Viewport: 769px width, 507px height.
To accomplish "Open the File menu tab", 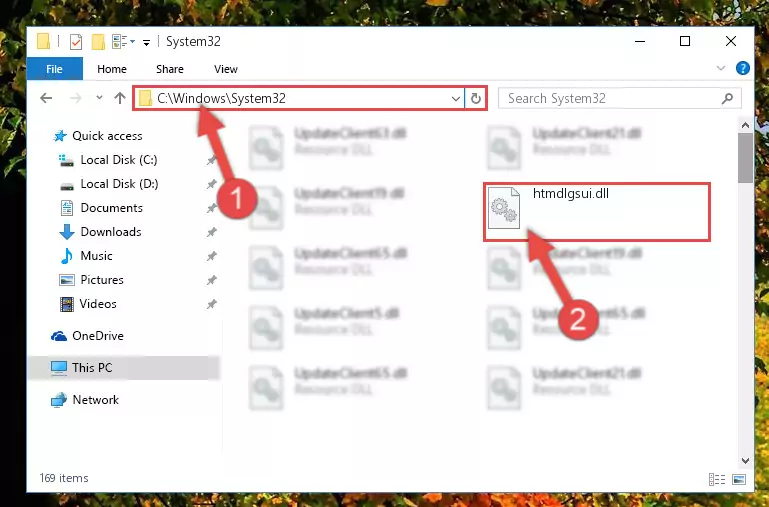I will click(x=54, y=69).
